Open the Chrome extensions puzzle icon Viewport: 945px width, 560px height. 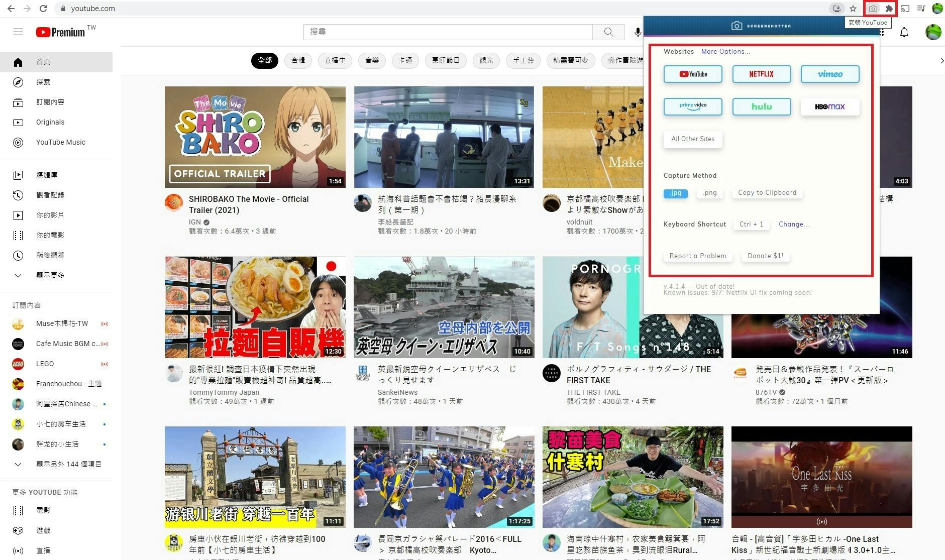(x=889, y=9)
